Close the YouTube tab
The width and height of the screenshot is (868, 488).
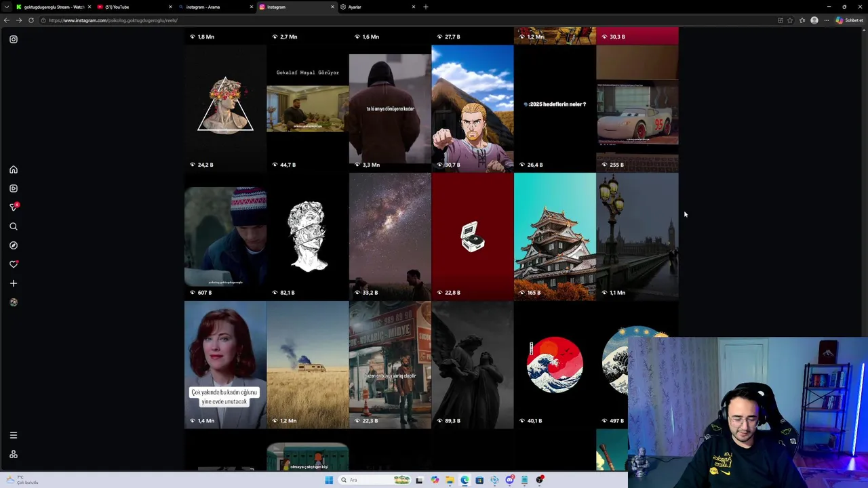[x=170, y=7]
